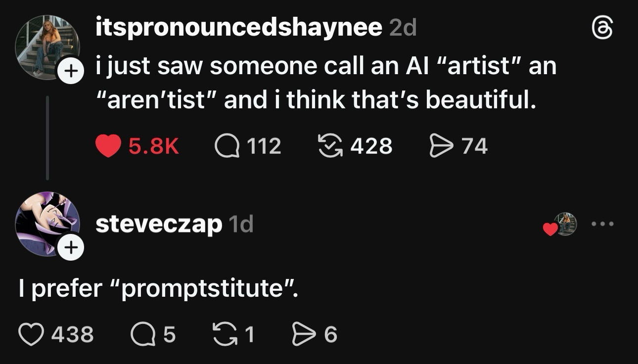Viewport: 638px width, 364px height.
Task: Open the aren'tist post text
Action: coord(325,83)
